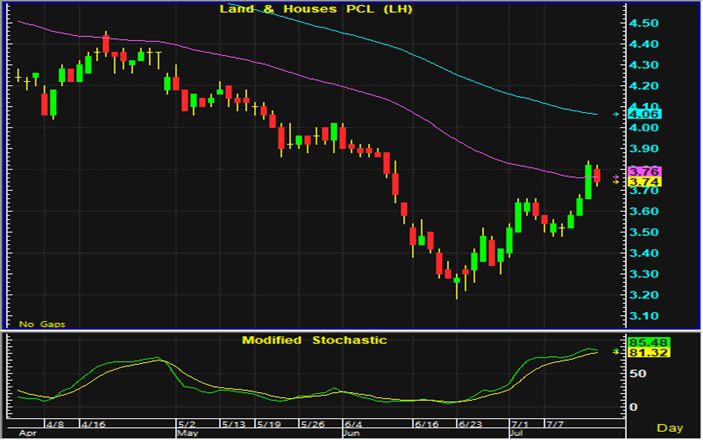Select the 7/7 date marker
703x440 pixels.
click(557, 424)
